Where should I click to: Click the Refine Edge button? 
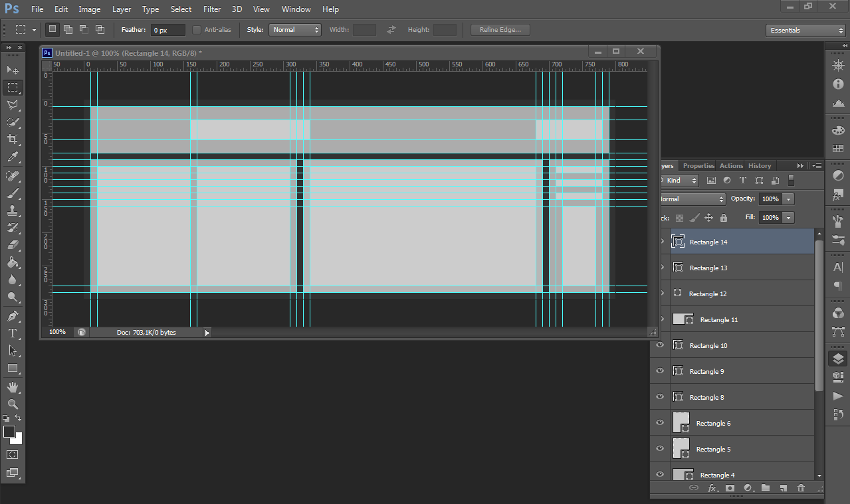click(x=500, y=30)
